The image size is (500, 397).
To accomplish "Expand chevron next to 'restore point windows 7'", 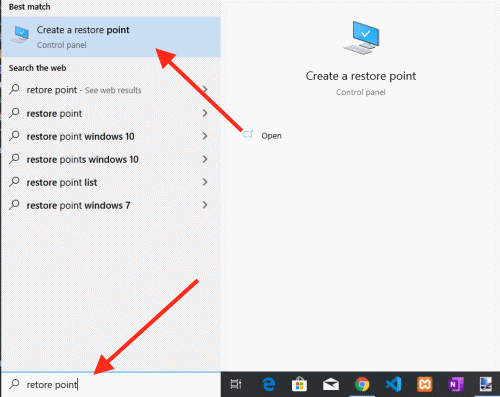I will click(205, 205).
